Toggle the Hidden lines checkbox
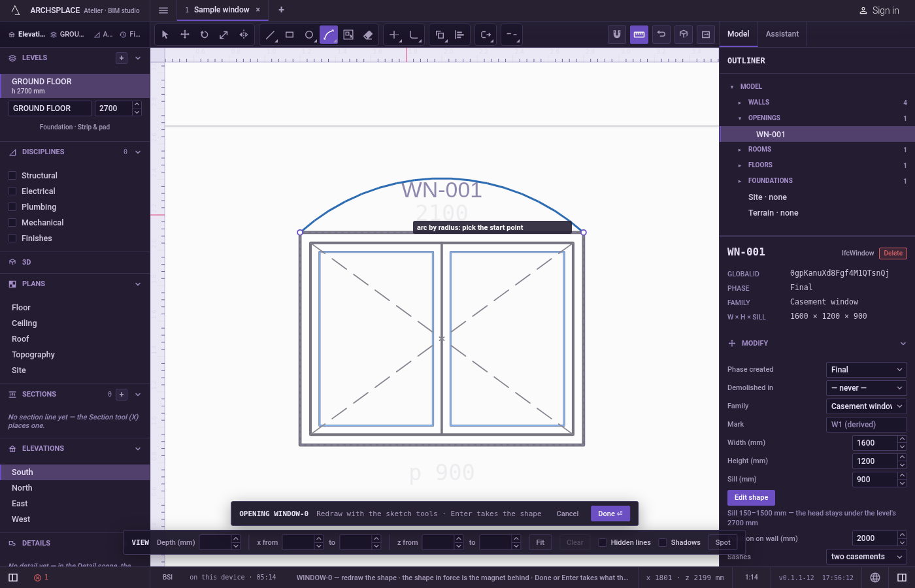Screen dimensions: 915x588 [603, 542]
